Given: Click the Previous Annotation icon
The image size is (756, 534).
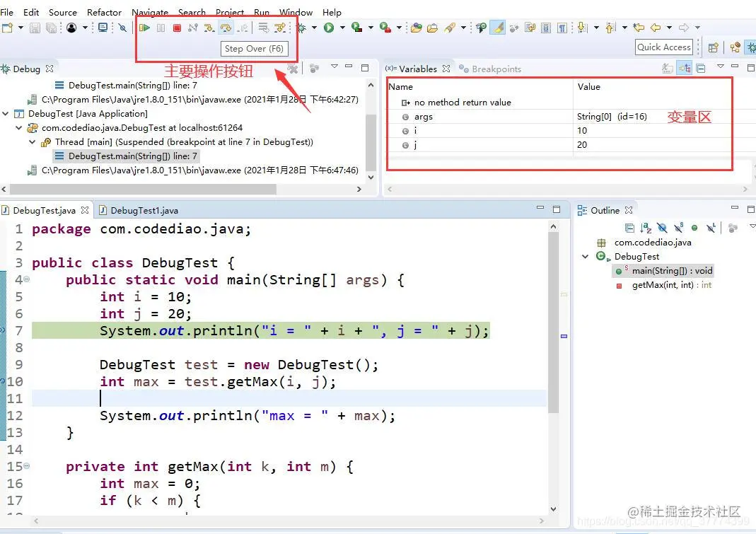Looking at the screenshot, I should pyautogui.click(x=611, y=28).
